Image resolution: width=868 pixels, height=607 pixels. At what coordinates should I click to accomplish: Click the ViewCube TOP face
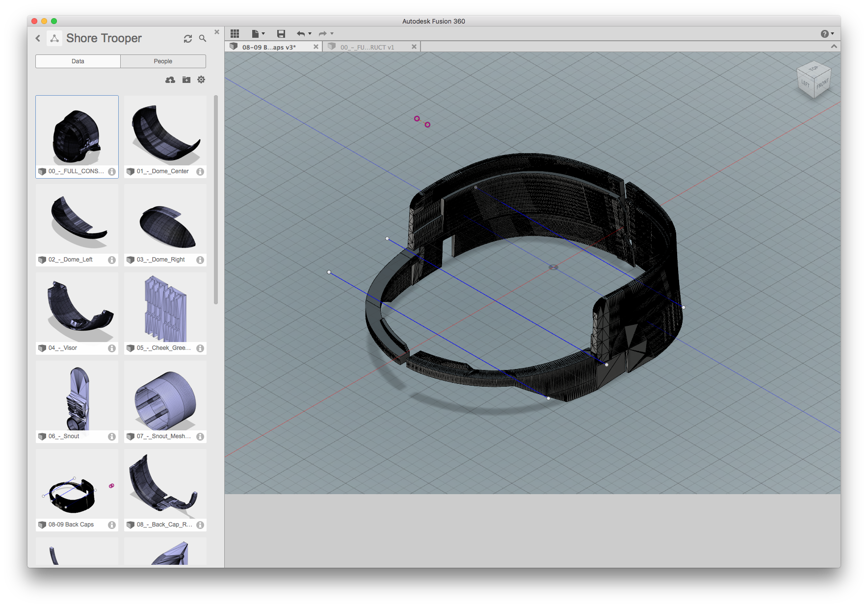pyautogui.click(x=814, y=68)
